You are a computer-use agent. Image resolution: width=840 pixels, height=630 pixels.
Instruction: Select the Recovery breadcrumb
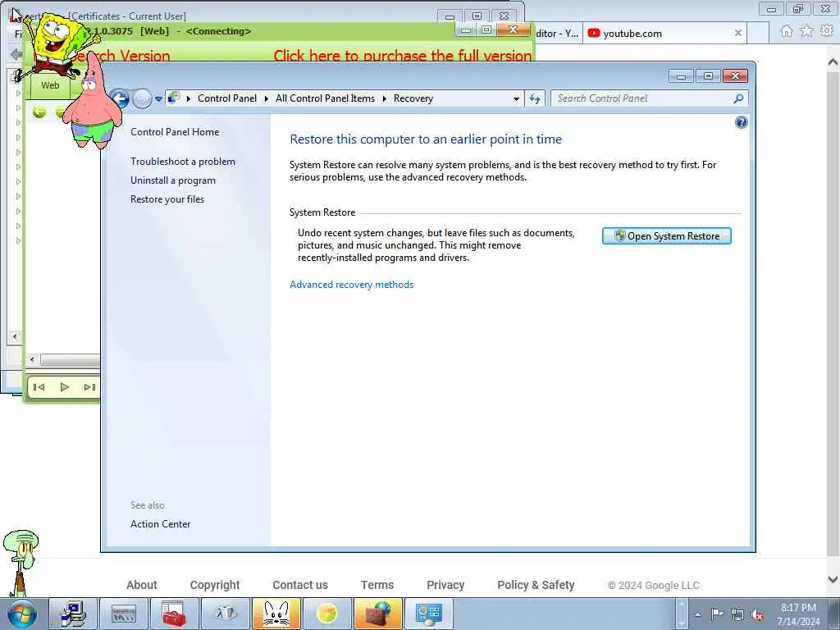(413, 98)
